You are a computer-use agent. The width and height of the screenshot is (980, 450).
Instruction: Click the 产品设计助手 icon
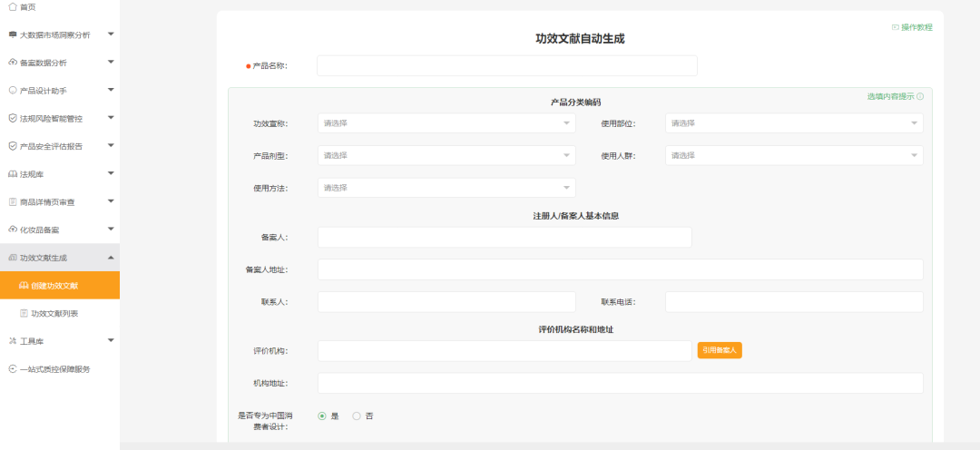pos(13,91)
